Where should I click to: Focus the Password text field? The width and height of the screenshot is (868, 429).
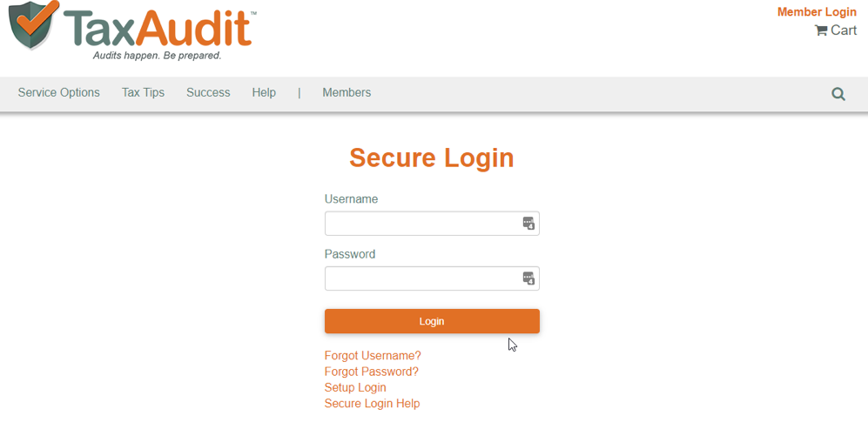click(x=421, y=278)
